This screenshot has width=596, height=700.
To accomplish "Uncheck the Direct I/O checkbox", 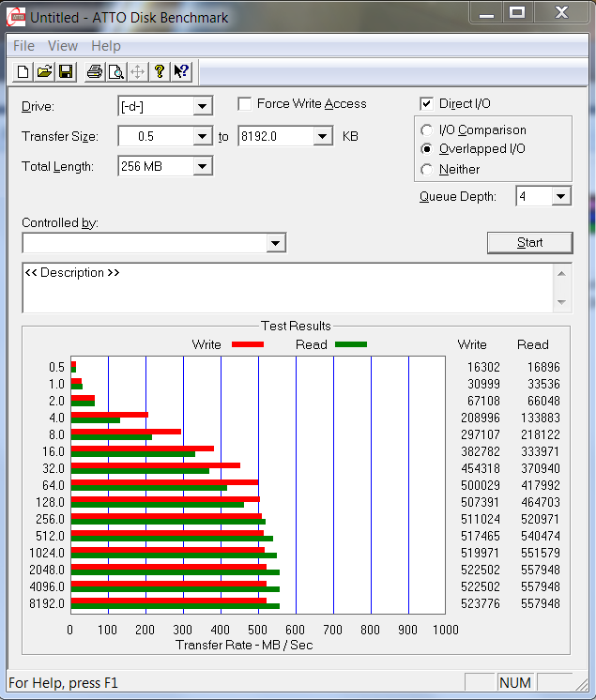I will (427, 104).
